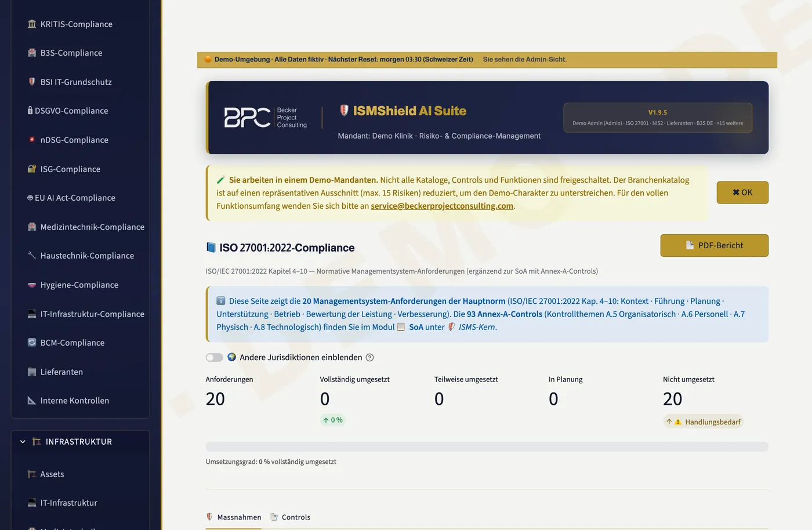Click the Interne Kontrollen ruler icon
The height and width of the screenshot is (530, 812).
pos(32,400)
